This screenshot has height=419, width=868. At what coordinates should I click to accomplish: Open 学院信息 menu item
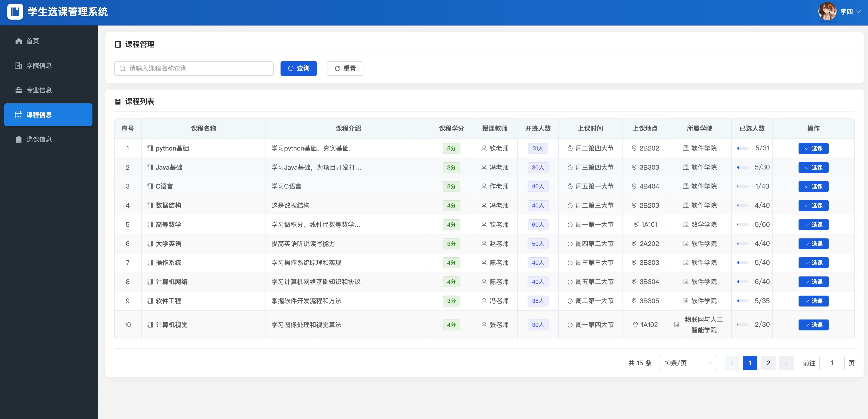(x=39, y=66)
